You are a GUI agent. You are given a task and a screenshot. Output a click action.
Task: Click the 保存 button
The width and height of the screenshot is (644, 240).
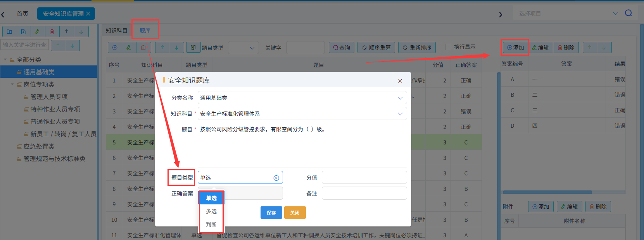(271, 213)
